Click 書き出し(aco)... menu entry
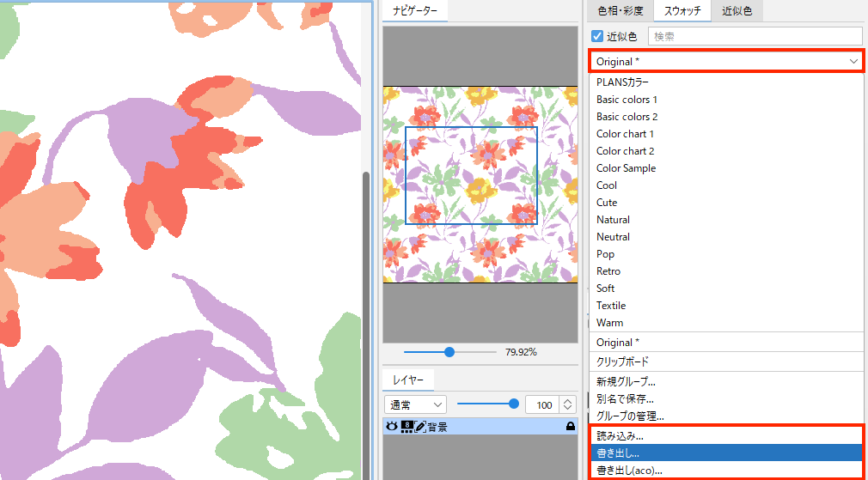868x480 pixels. [727, 470]
